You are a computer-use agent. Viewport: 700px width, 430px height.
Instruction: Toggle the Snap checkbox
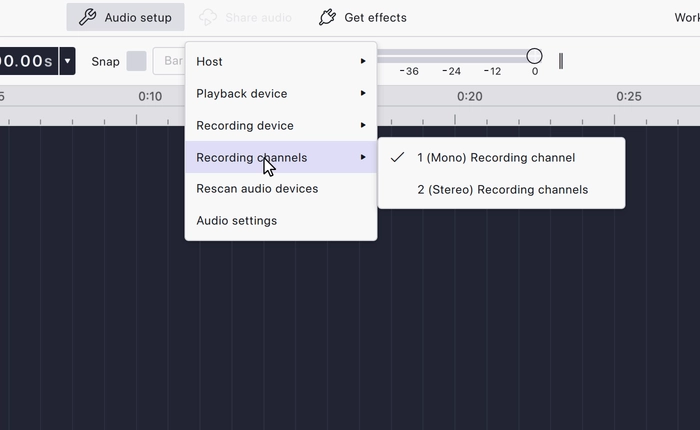coord(137,61)
